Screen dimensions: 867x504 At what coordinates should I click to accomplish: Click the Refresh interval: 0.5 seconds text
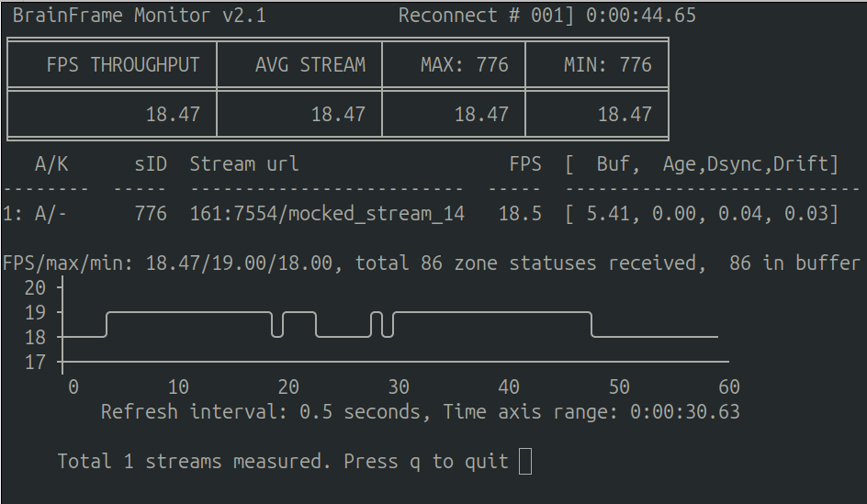[261, 411]
